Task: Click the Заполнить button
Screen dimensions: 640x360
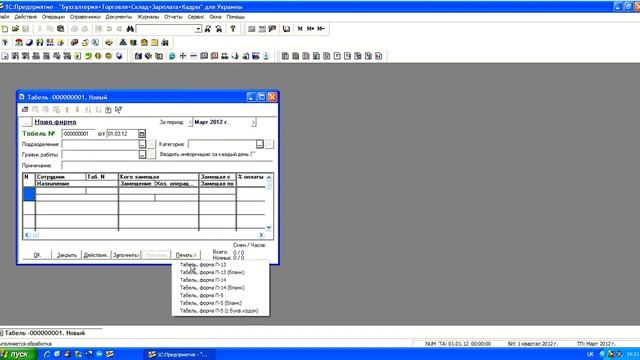Action: 126,255
